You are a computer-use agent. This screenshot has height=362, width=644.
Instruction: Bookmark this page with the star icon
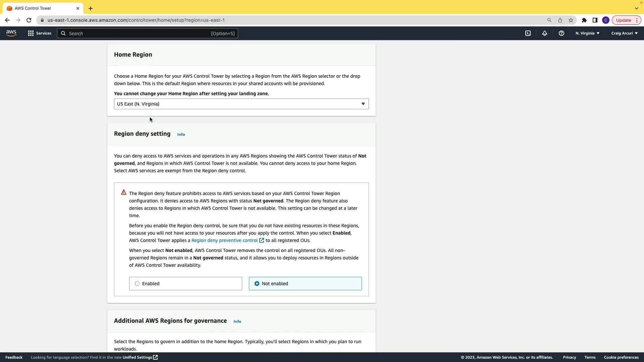pyautogui.click(x=571, y=20)
